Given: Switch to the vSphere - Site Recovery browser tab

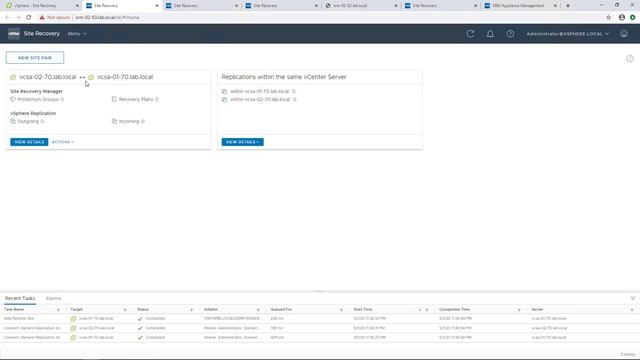Looking at the screenshot, I should pyautogui.click(x=42, y=6).
